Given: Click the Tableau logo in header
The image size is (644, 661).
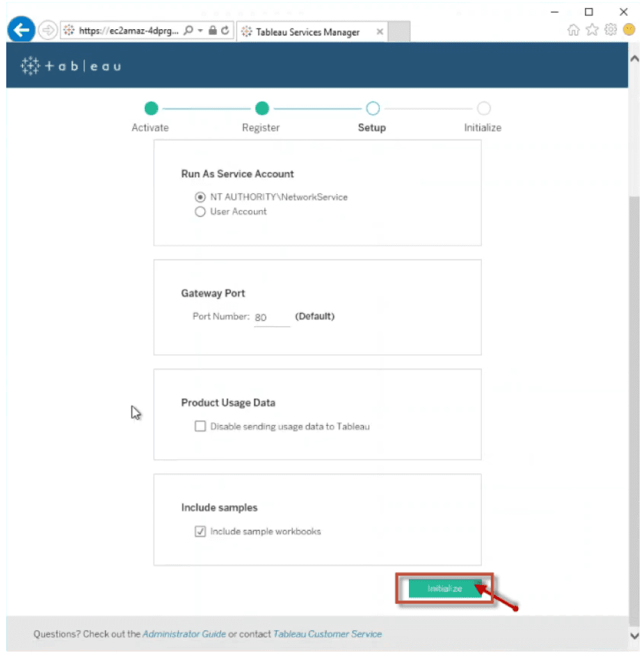Looking at the screenshot, I should click(x=71, y=66).
